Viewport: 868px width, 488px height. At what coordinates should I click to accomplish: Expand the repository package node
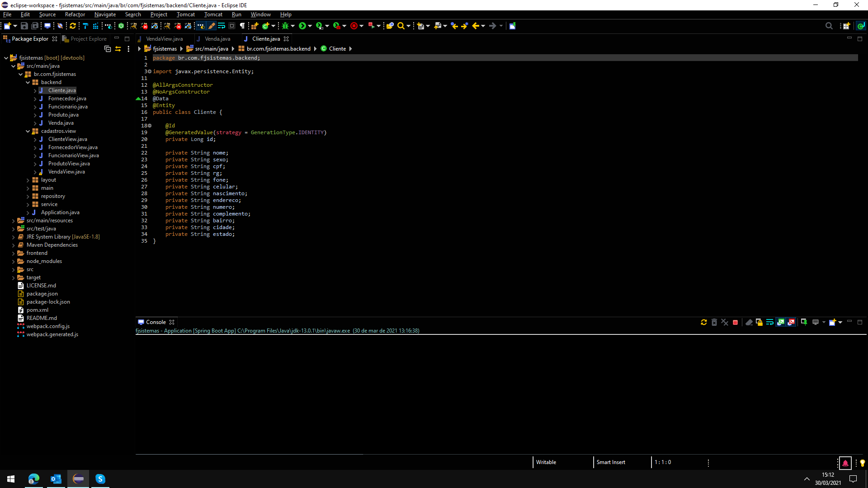coord(28,196)
